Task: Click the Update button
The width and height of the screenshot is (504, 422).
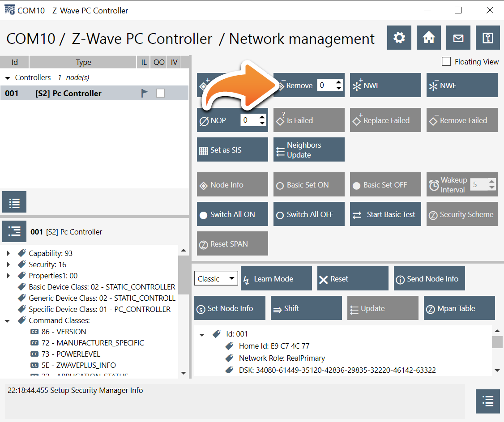Action: coord(383,308)
